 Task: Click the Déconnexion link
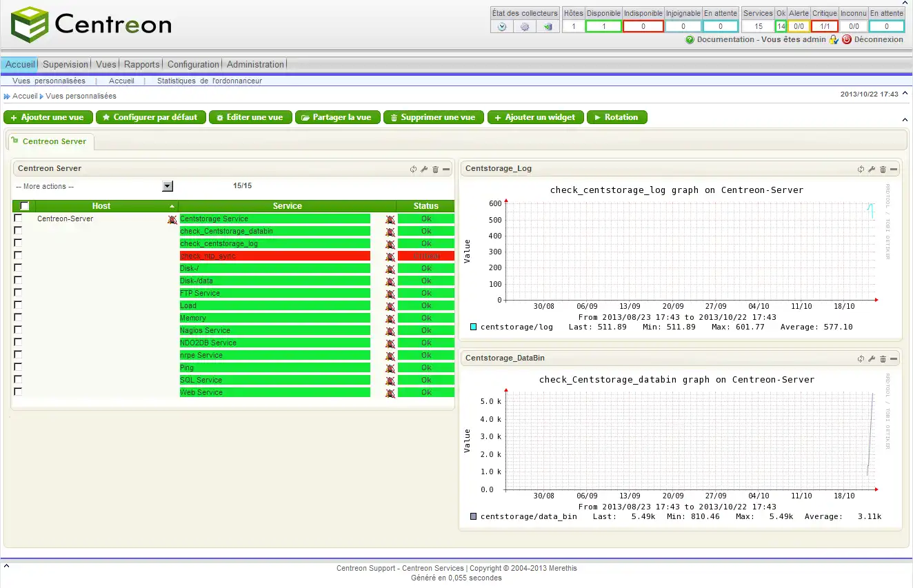point(879,40)
